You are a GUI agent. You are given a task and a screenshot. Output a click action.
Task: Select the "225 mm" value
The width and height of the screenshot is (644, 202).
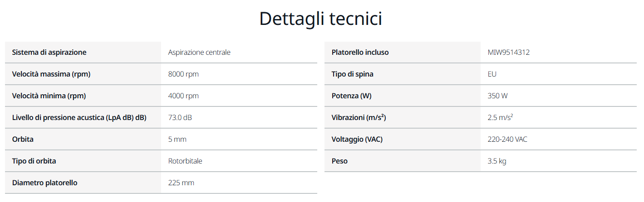pos(181,183)
